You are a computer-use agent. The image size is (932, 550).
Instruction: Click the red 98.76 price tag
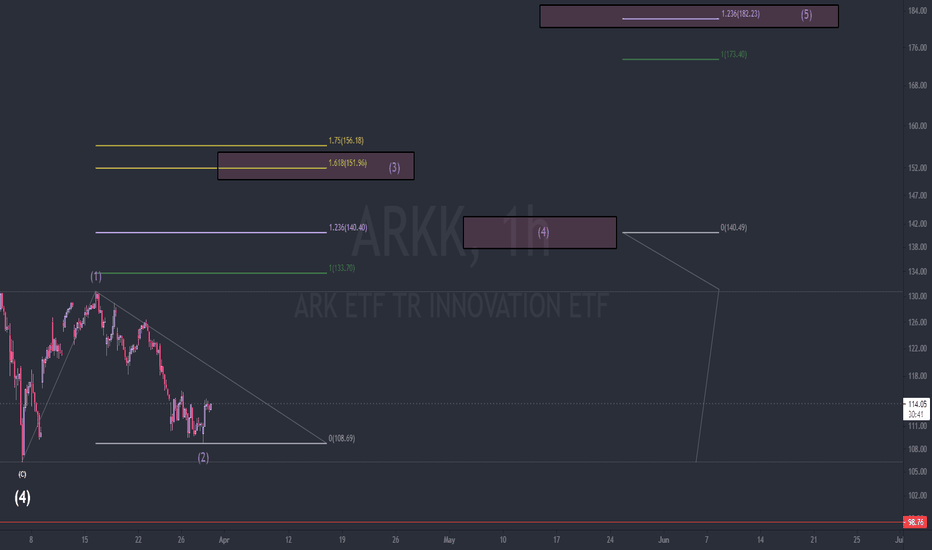point(917,522)
